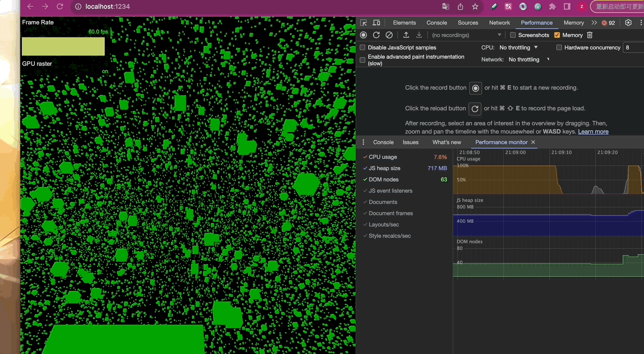Switch to the Memory tab
644x354 pixels.
pyautogui.click(x=574, y=23)
